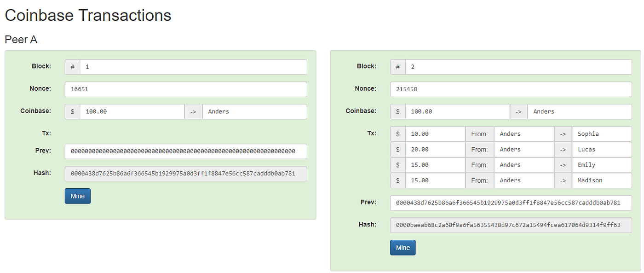Click the Mine button in Block 1

(x=78, y=196)
